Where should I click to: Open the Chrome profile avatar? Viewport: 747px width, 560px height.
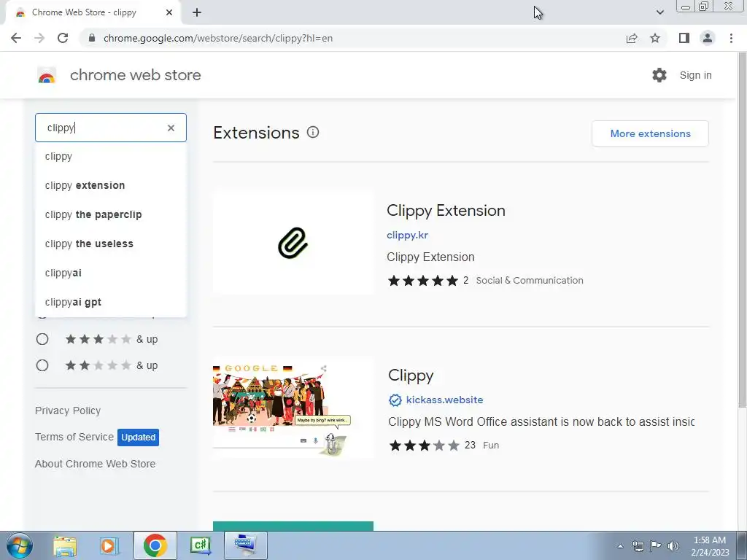pos(708,38)
